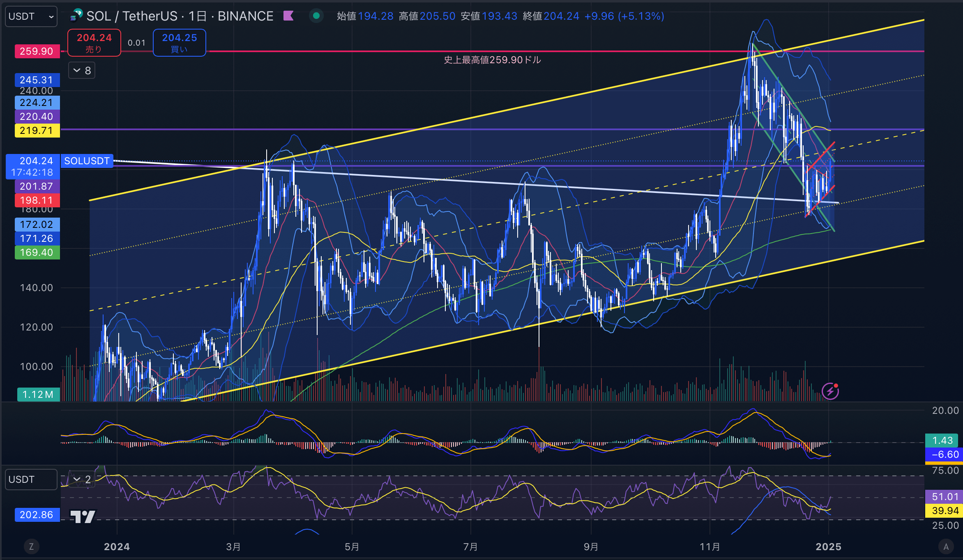Click the 2024 label on time axis
The image size is (963, 560).
pos(117,546)
